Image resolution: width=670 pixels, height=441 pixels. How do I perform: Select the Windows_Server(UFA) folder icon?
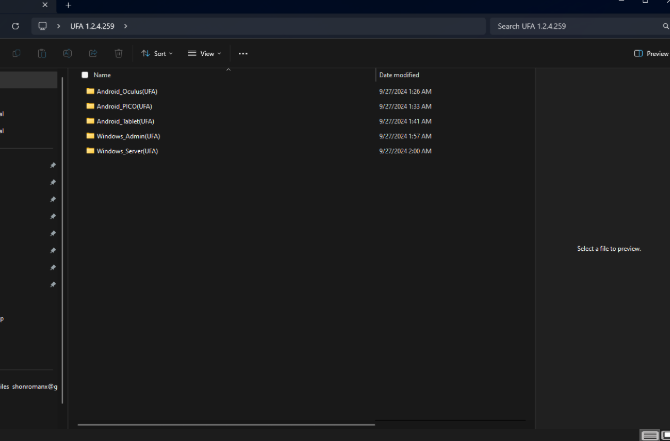pyautogui.click(x=90, y=151)
